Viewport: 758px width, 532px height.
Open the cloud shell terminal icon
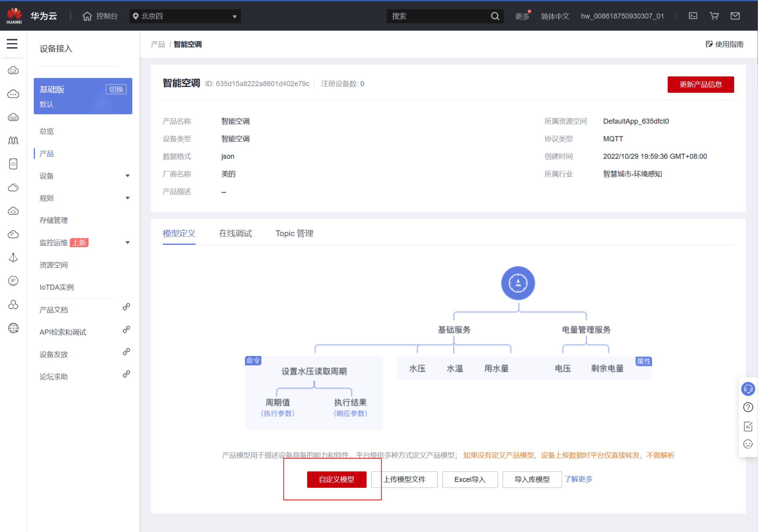point(693,16)
